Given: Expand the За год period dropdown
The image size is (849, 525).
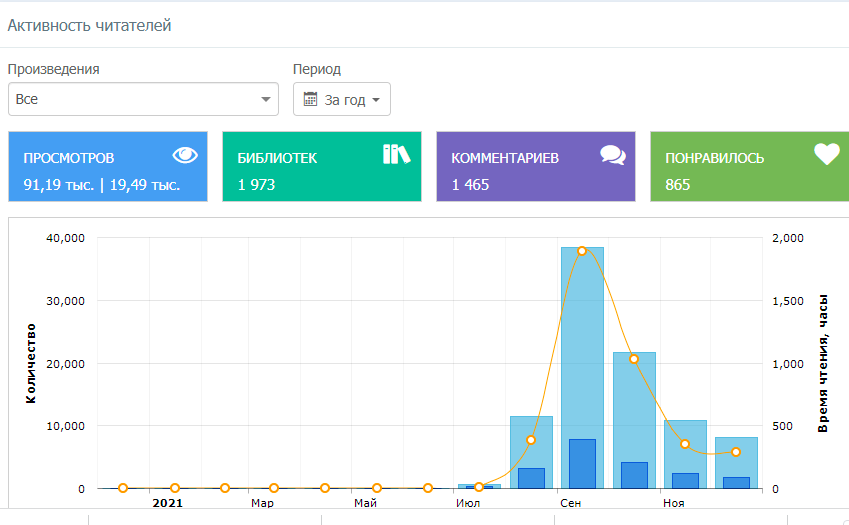Looking at the screenshot, I should point(342,100).
